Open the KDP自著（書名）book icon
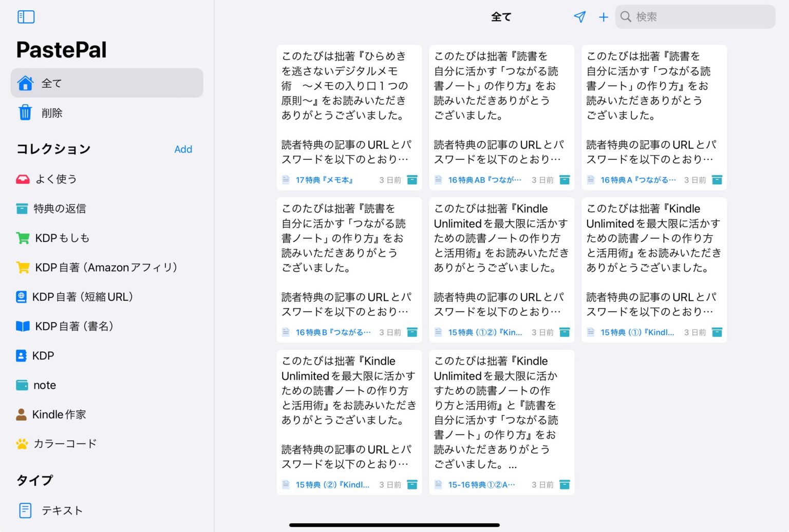789x532 pixels. 22,326
